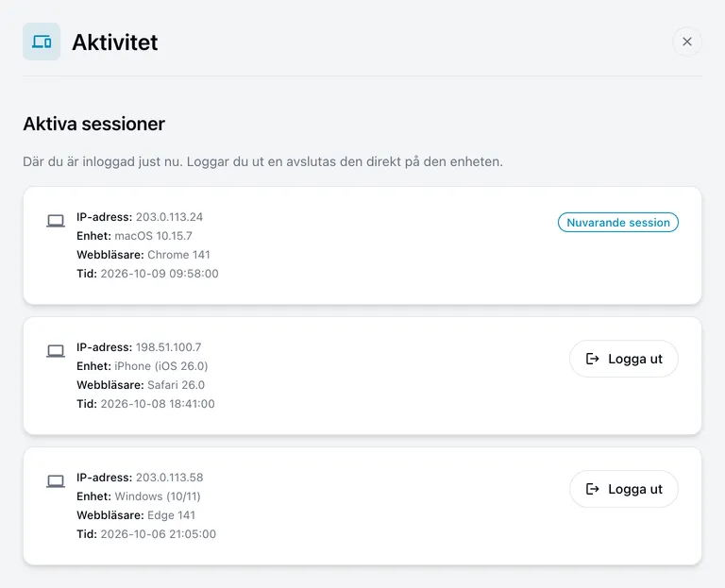Log out the iPhone Safari session
The width and height of the screenshot is (725, 588).
click(x=624, y=359)
